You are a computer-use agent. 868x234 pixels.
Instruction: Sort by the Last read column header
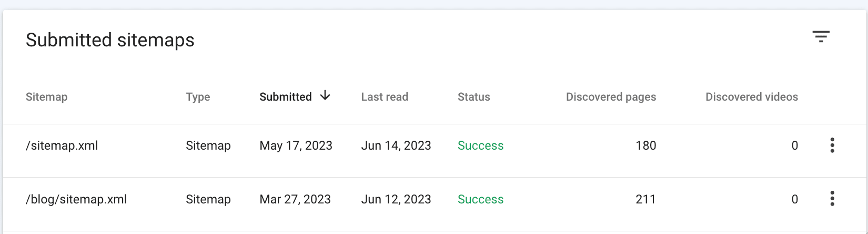(385, 97)
